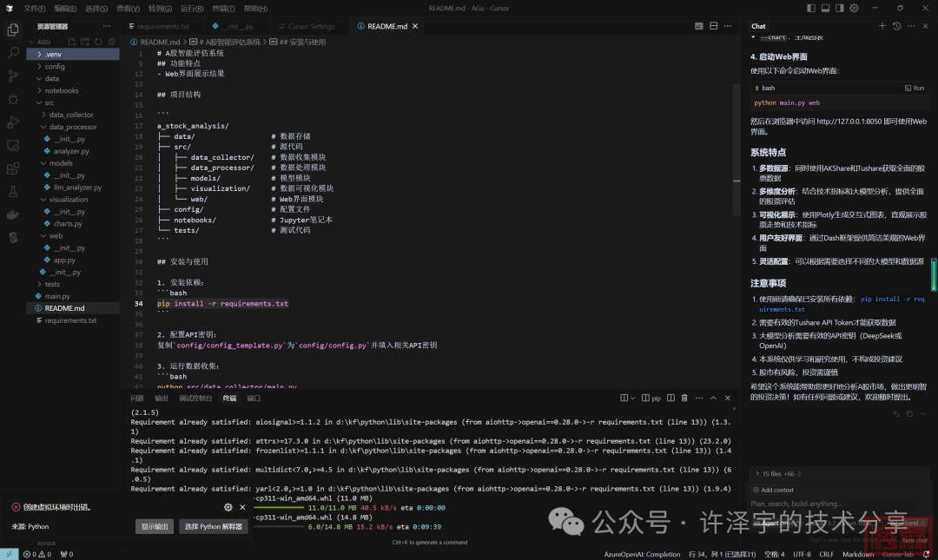
Task: Change language mode from Markdown
Action: pyautogui.click(x=858, y=555)
